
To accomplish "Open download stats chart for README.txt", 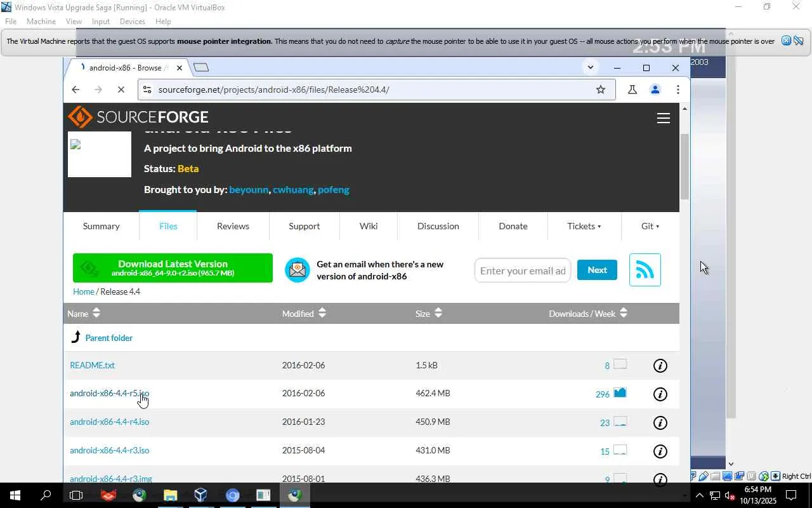I will click(x=620, y=364).
